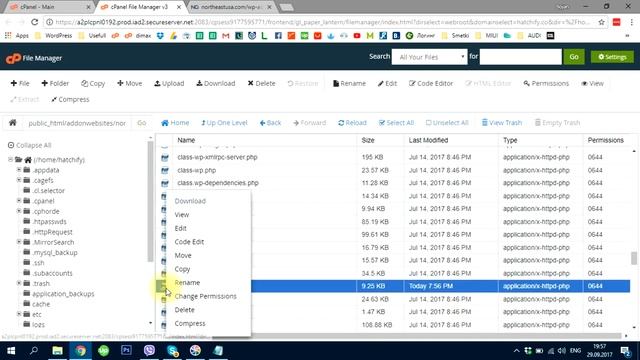This screenshot has width=640, height=360.
Task: Click the home icon beside path field
Action: click(x=13, y=122)
